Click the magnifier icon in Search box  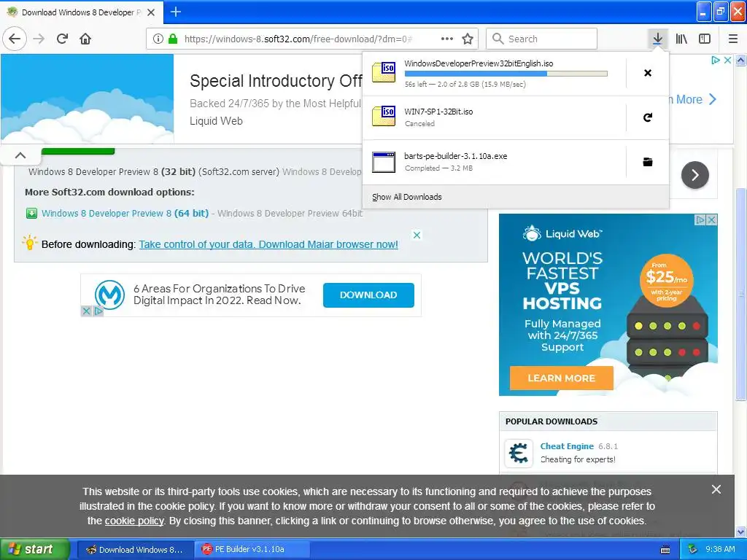click(x=498, y=39)
